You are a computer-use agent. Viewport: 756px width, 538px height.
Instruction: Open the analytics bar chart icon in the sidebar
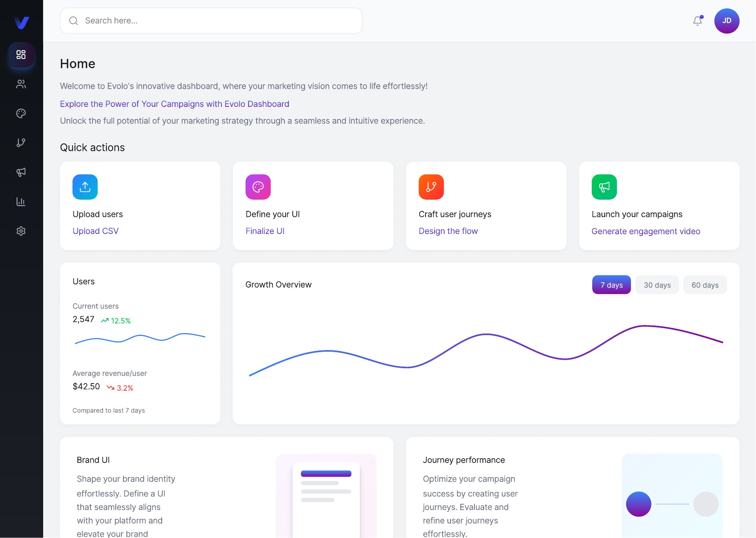pyautogui.click(x=21, y=202)
